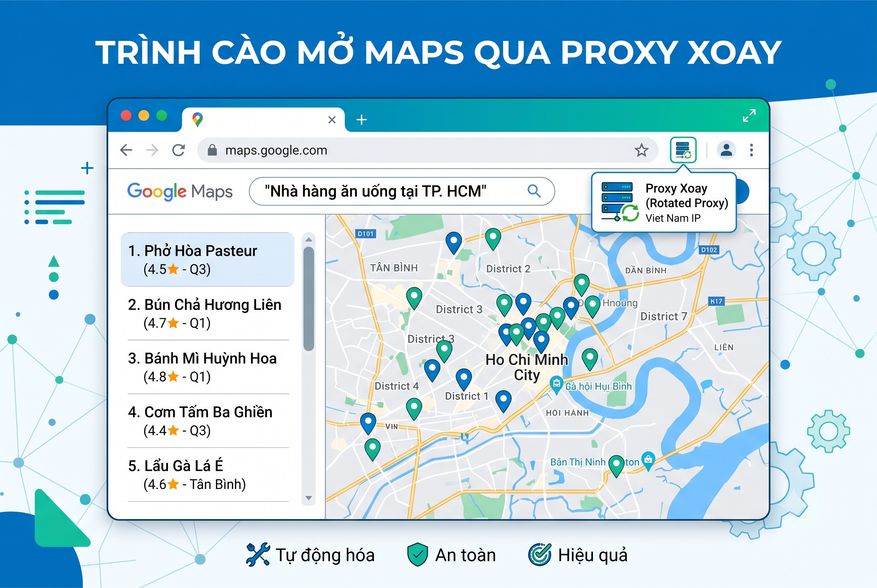The height and width of the screenshot is (588, 877).
Task: Click the D102 road badge
Action: point(709,250)
